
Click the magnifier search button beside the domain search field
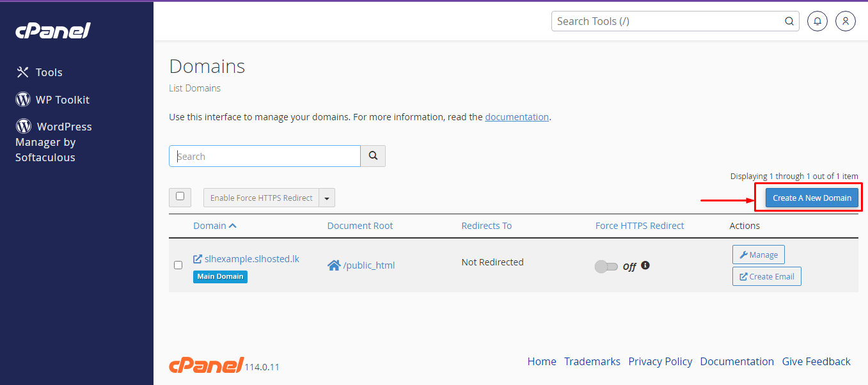pos(373,156)
